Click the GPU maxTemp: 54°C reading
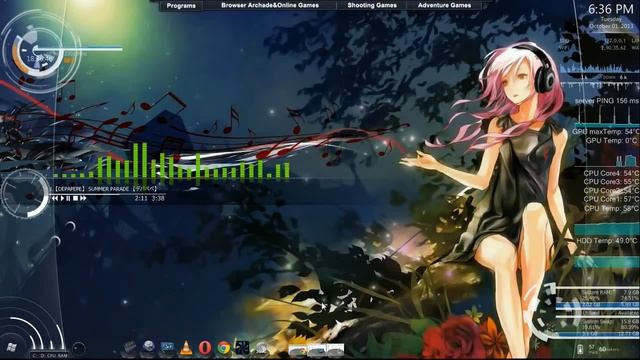This screenshot has width=640, height=360. coord(605,132)
